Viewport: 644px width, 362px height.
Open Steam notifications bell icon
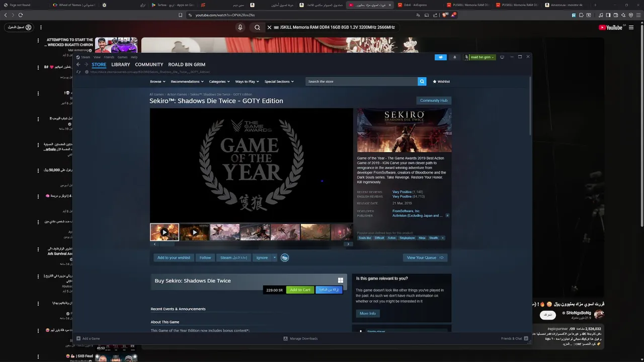[x=455, y=57]
